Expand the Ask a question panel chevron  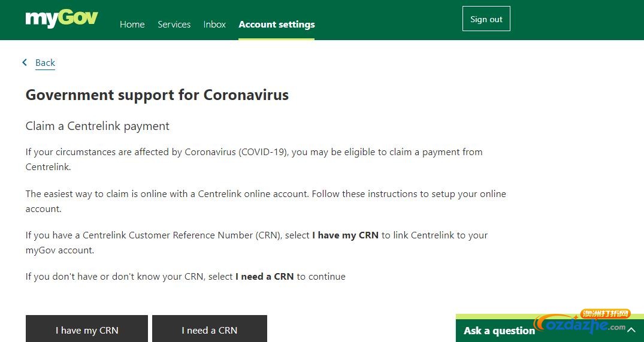click(x=631, y=329)
